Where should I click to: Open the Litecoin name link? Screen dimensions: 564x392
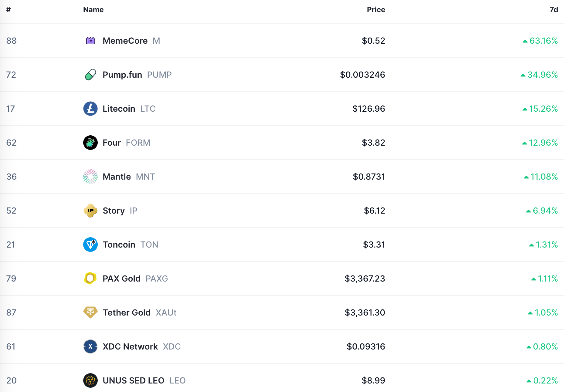click(x=119, y=109)
